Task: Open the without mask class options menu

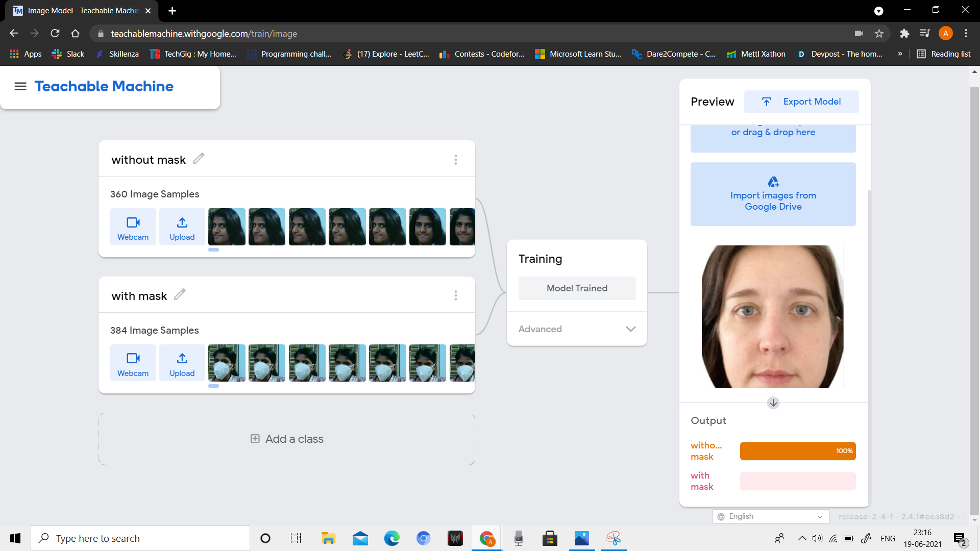Action: (x=455, y=160)
